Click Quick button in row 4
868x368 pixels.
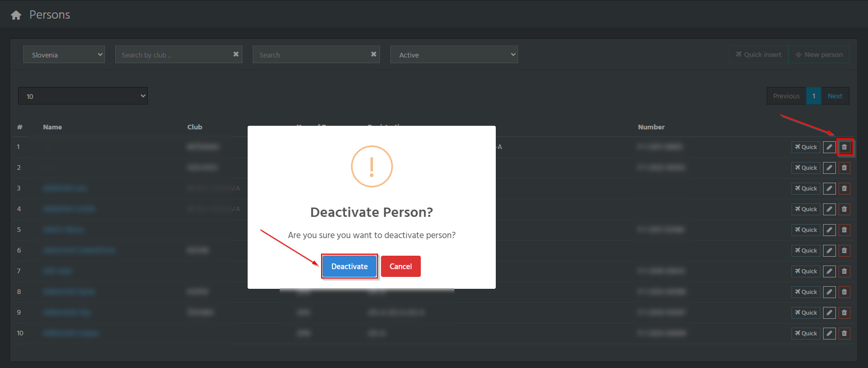[806, 209]
